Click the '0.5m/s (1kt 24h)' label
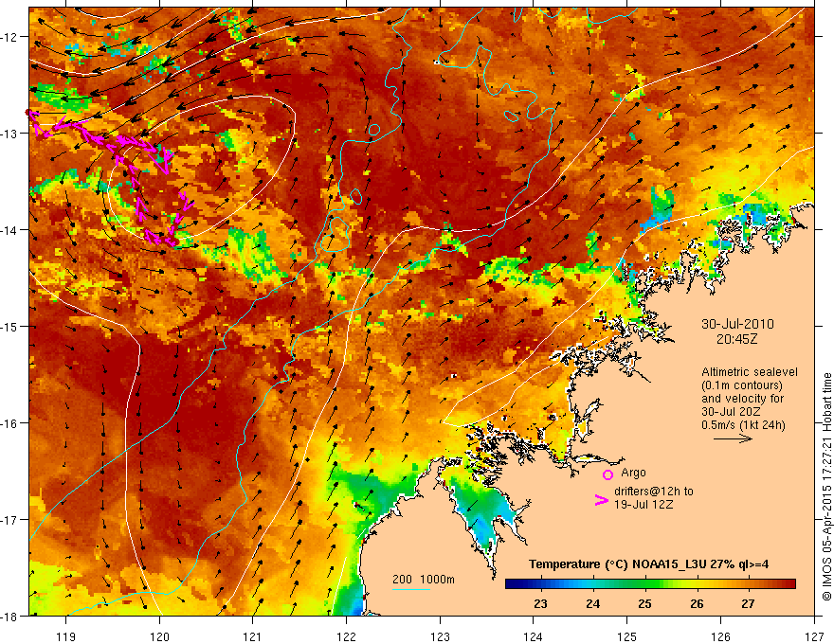The image size is (834, 644). pos(743,425)
